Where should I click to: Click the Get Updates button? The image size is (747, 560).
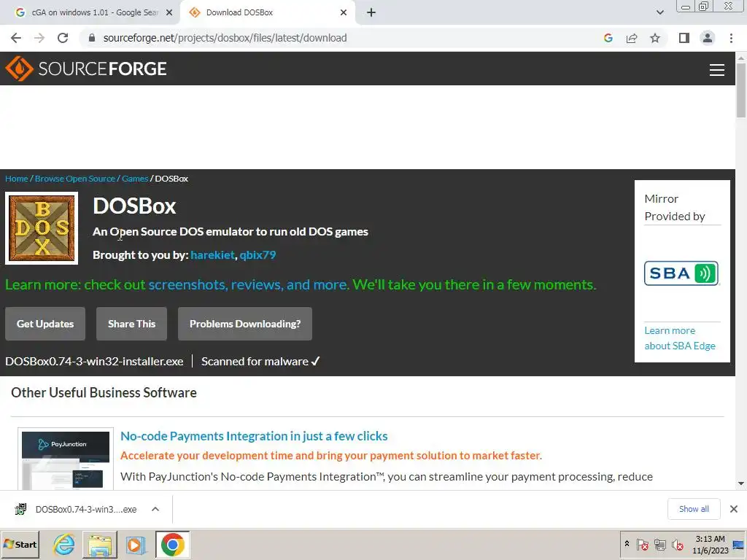click(x=45, y=324)
